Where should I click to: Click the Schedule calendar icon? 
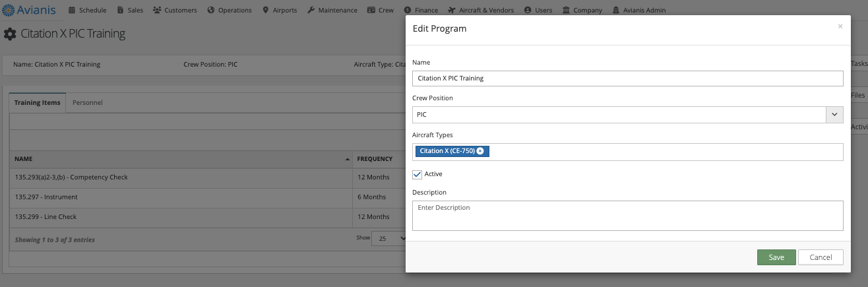point(72,11)
